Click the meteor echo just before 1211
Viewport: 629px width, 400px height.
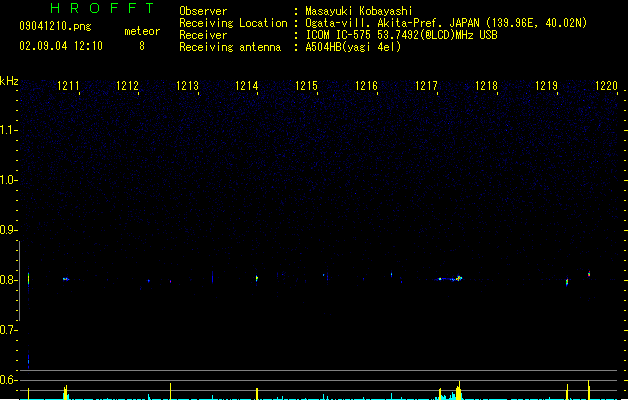(x=66, y=279)
